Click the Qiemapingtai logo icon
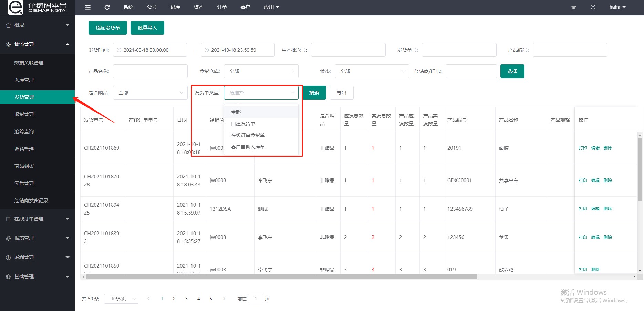The width and height of the screenshot is (644, 311). click(x=15, y=7)
